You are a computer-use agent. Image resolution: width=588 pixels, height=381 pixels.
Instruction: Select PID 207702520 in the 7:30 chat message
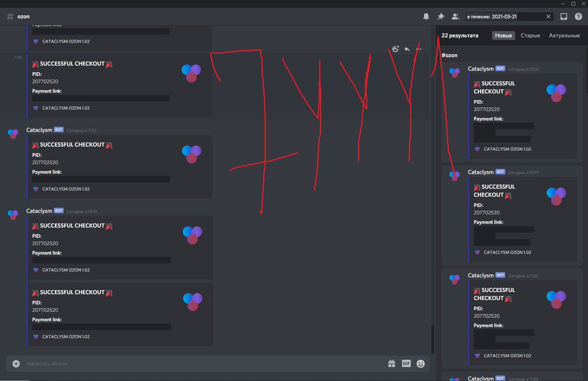[x=45, y=162]
